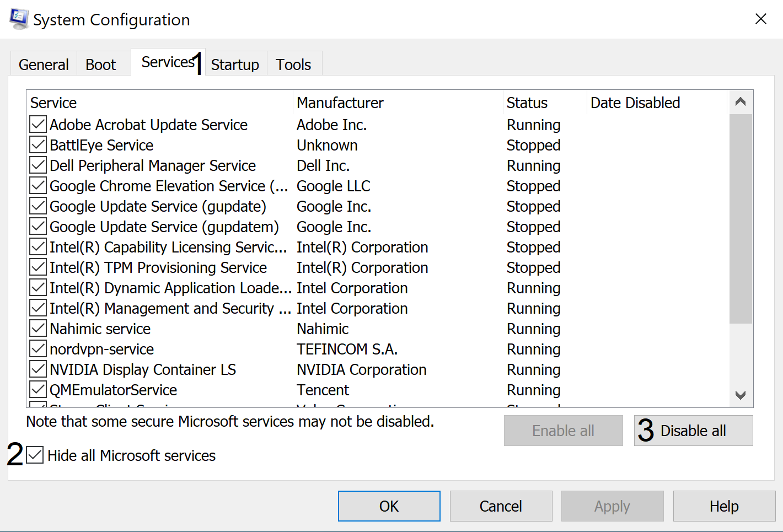Uncheck Adobe Acrobat Update Service
The width and height of the screenshot is (783, 532).
[38, 125]
